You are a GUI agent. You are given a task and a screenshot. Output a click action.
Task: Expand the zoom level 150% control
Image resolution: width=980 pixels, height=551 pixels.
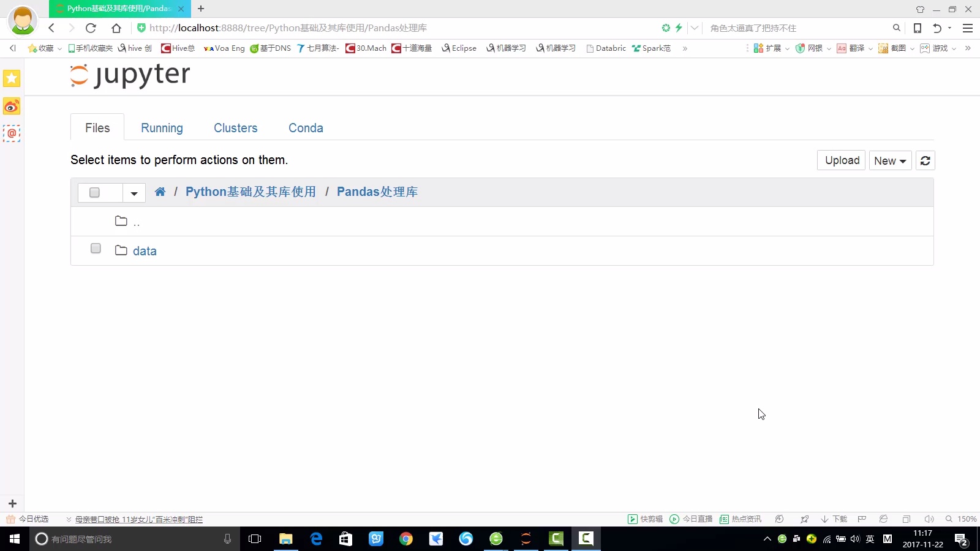[x=961, y=519]
